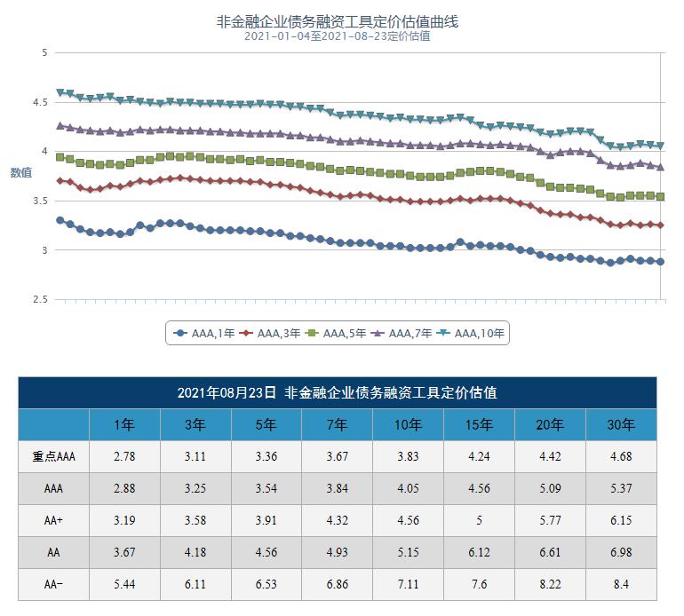The width and height of the screenshot is (684, 616).
Task: Click the table title bar dated 2021年08月23日
Action: (338, 392)
